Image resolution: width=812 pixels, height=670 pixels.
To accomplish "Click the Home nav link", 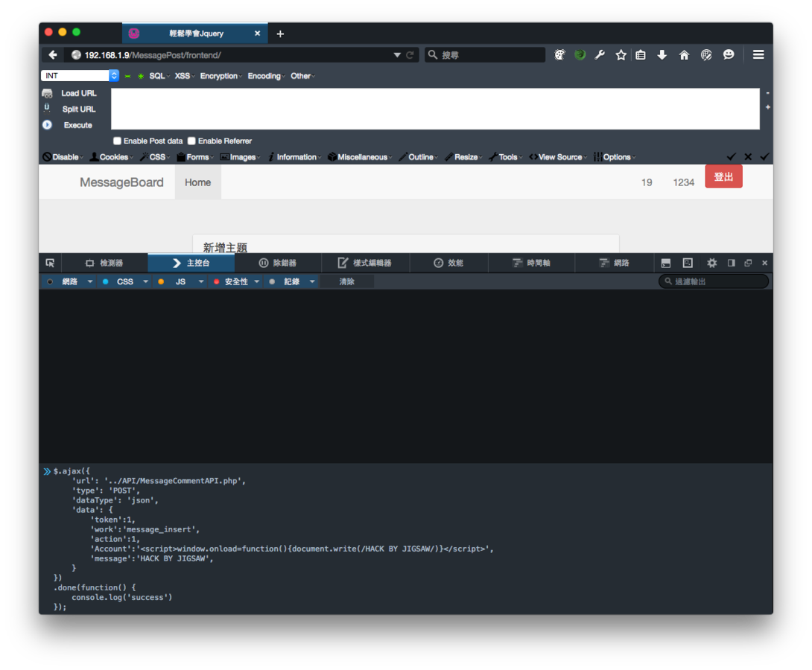I will click(x=198, y=182).
